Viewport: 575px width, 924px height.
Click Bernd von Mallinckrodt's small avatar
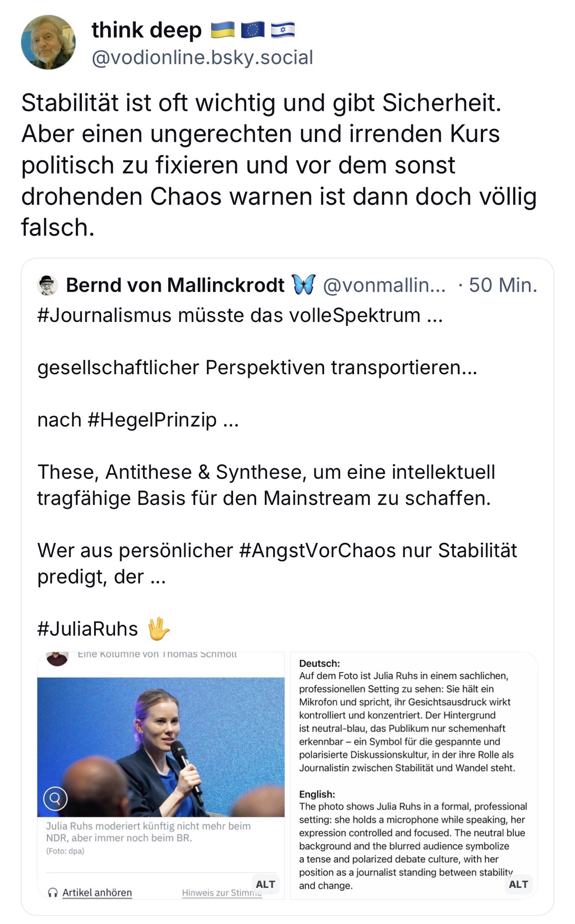[x=47, y=285]
